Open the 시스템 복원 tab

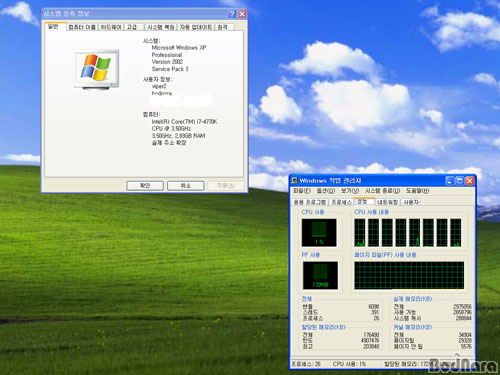[161, 27]
